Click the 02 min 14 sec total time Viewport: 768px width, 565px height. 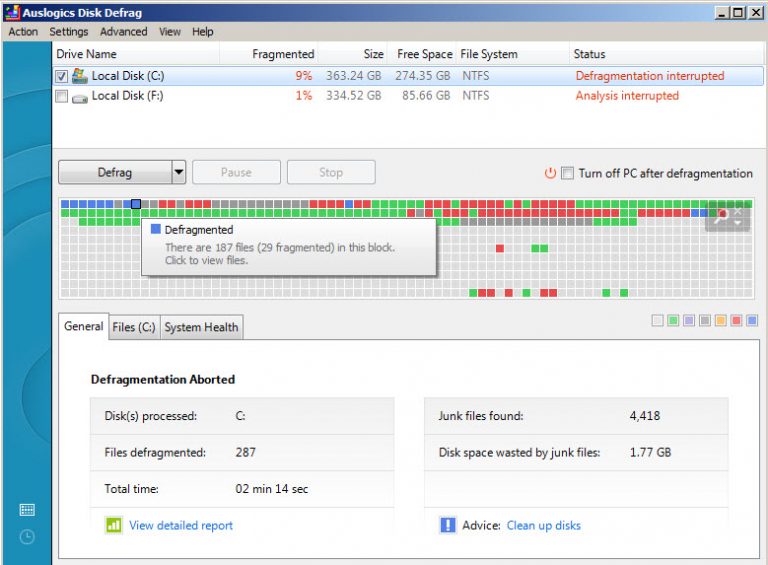[272, 489]
